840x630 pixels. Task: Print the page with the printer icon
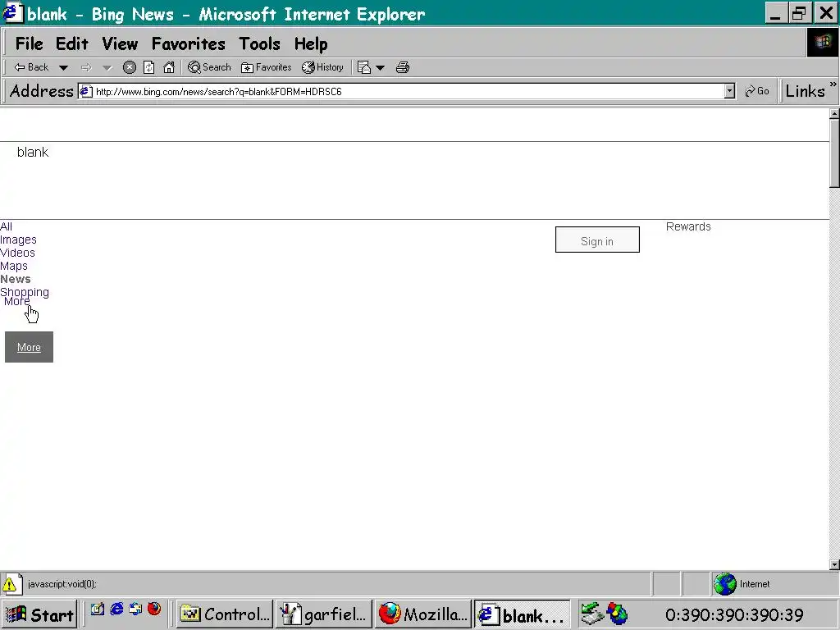coord(402,67)
